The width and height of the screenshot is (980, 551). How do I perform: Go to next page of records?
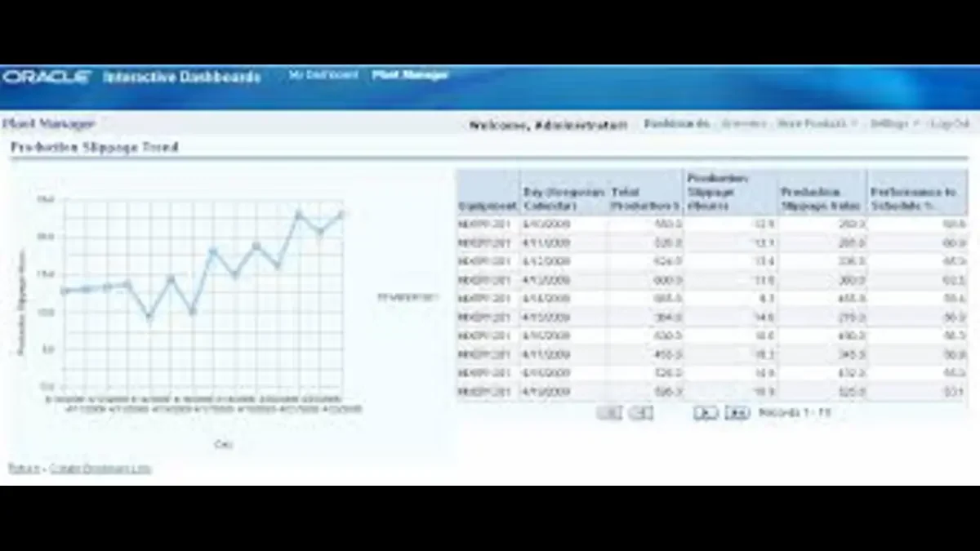click(706, 413)
